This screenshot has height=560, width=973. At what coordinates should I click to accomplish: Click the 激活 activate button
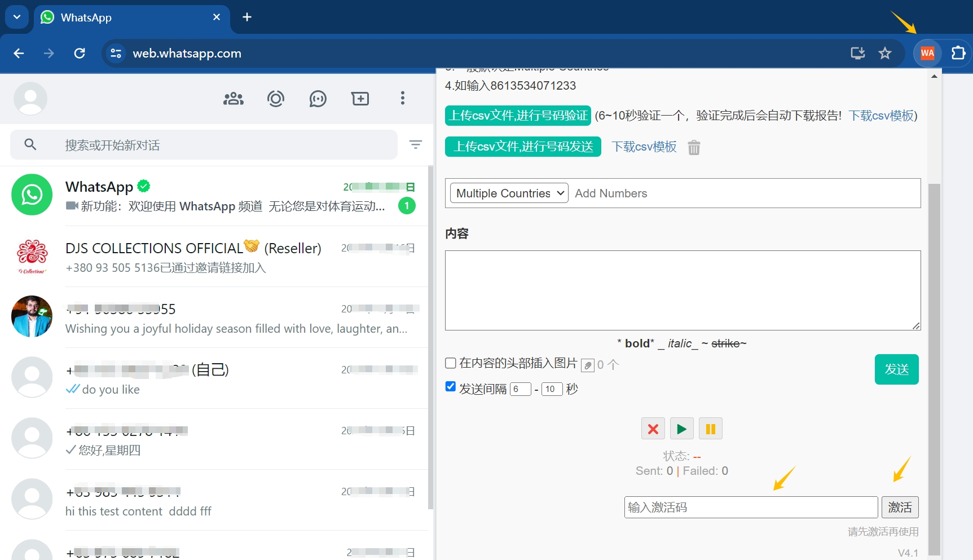tap(900, 507)
